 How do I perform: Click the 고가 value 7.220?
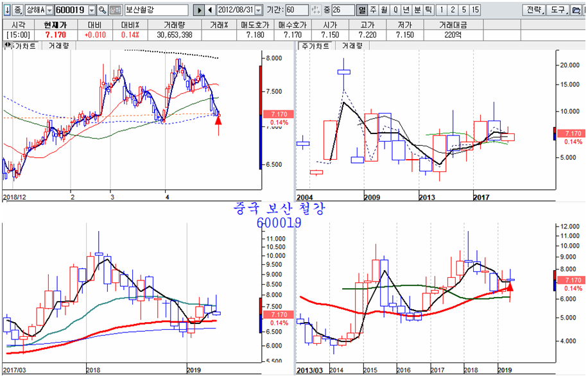point(367,35)
